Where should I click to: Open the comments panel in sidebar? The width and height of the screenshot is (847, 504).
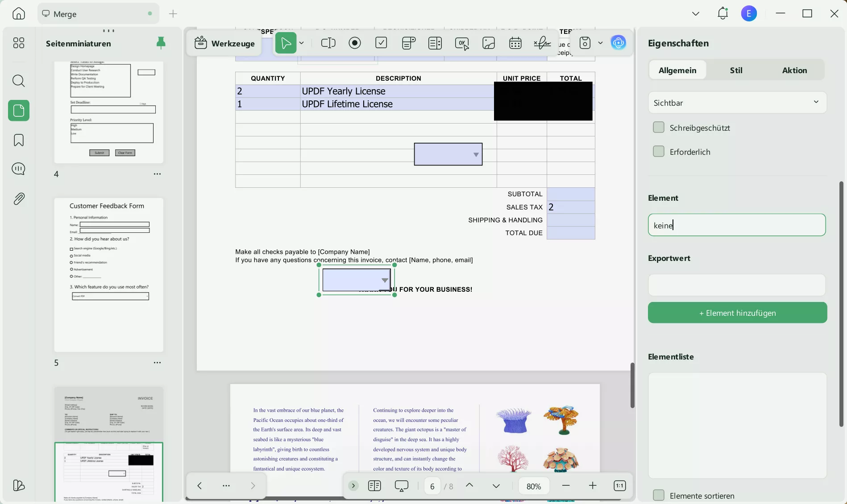click(x=18, y=169)
